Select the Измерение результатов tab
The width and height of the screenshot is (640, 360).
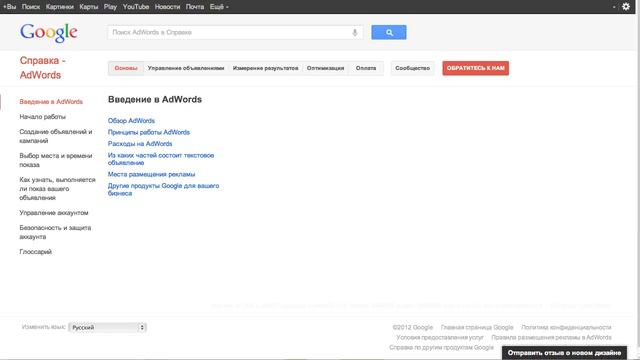coord(265,68)
